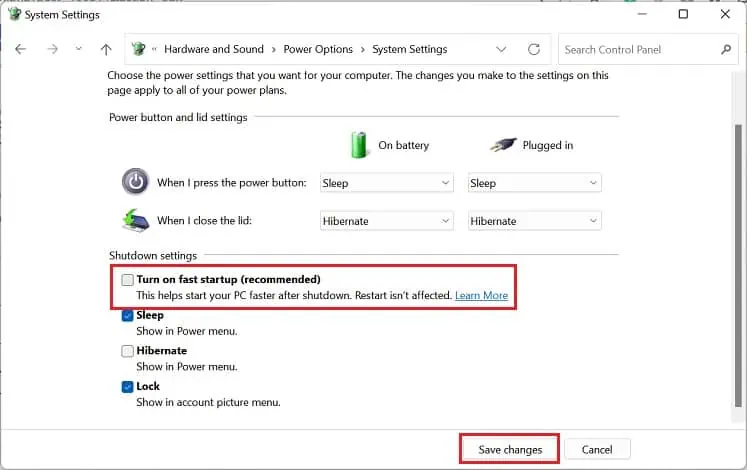Go up one folder level
This screenshot has width=747, height=470.
point(106,49)
